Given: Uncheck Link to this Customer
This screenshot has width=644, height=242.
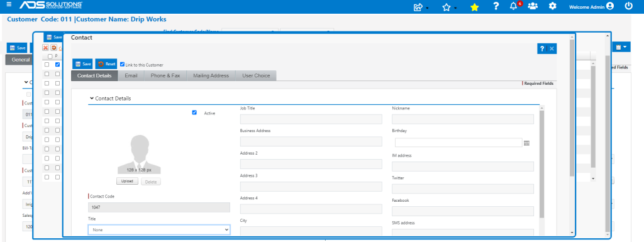Looking at the screenshot, I should coord(123,64).
